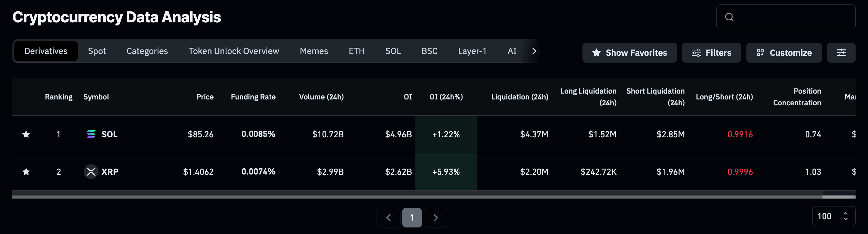Open the Filters panel
The width and height of the screenshot is (868, 234).
pyautogui.click(x=711, y=53)
